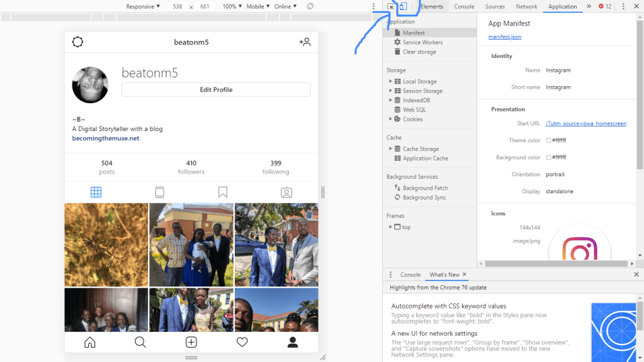
Task: Open the manifest.json link
Action: (504, 37)
